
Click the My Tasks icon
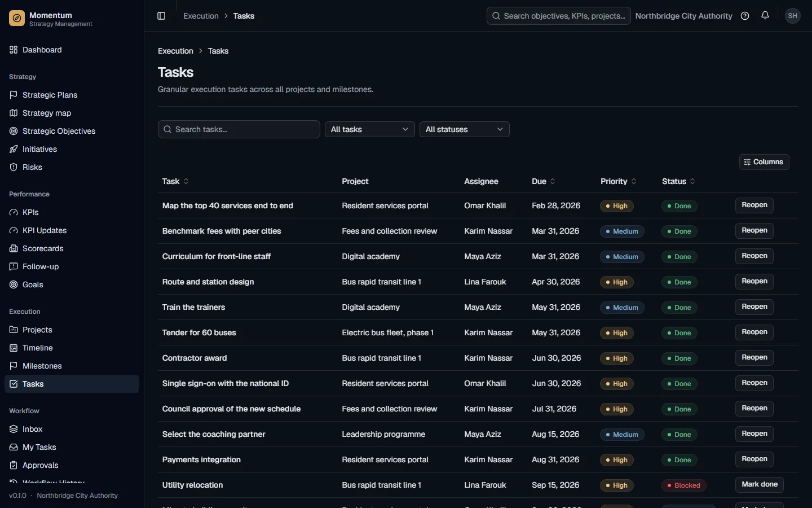tap(14, 447)
